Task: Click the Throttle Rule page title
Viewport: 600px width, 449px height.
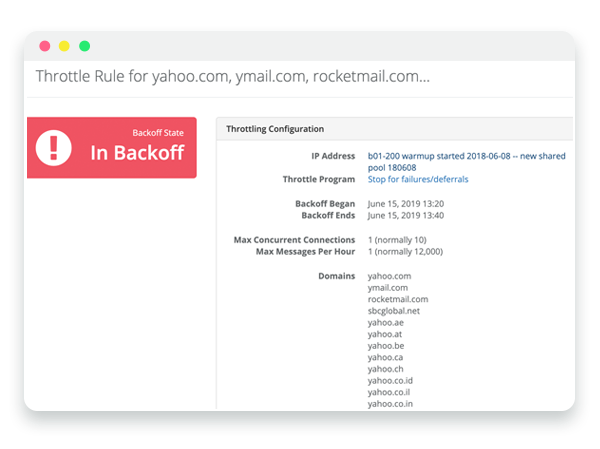Action: pyautogui.click(x=233, y=76)
